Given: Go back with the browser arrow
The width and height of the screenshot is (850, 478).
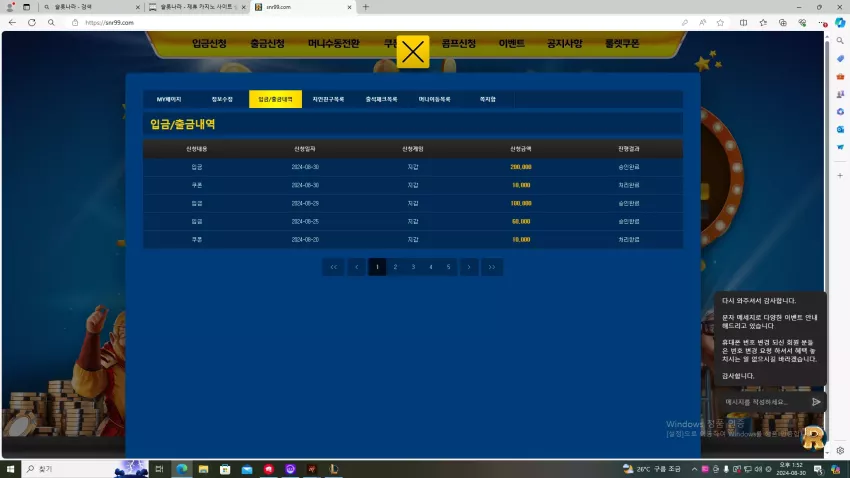Looking at the screenshot, I should tap(12, 23).
